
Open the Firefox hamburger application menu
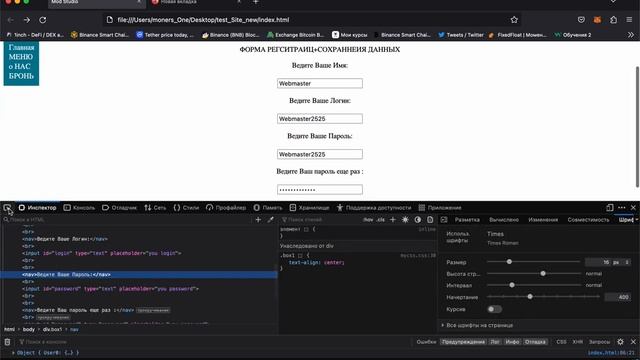pyautogui.click(x=629, y=20)
